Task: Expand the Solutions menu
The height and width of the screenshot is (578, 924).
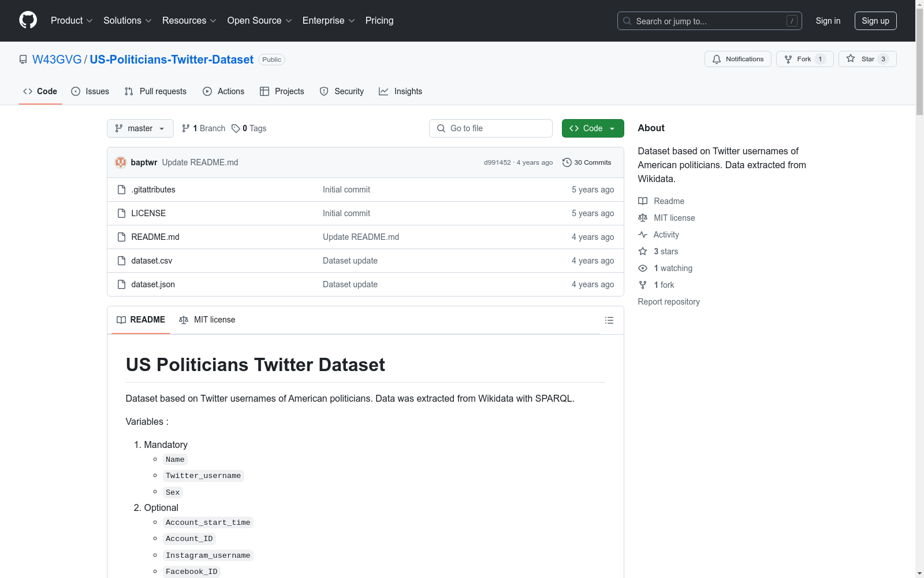Action: tap(128, 21)
